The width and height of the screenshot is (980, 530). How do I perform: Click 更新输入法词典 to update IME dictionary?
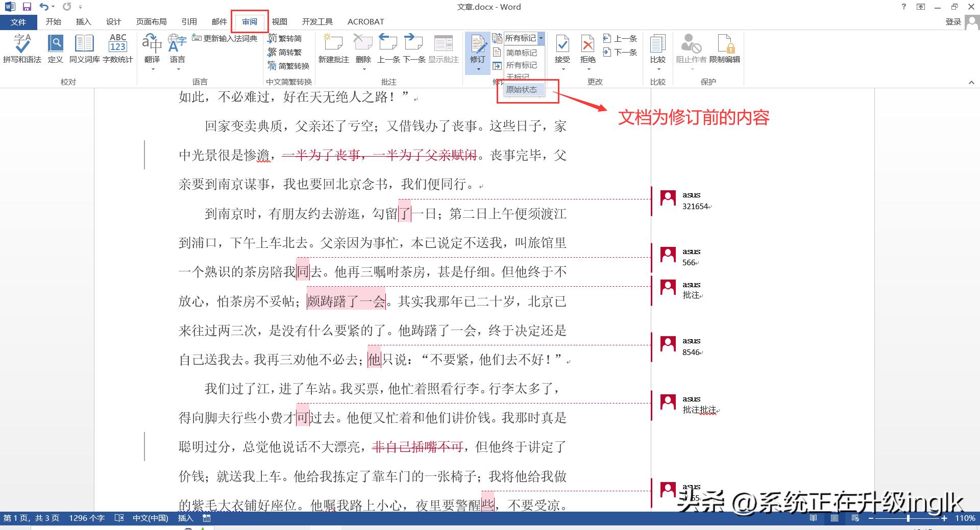point(225,38)
